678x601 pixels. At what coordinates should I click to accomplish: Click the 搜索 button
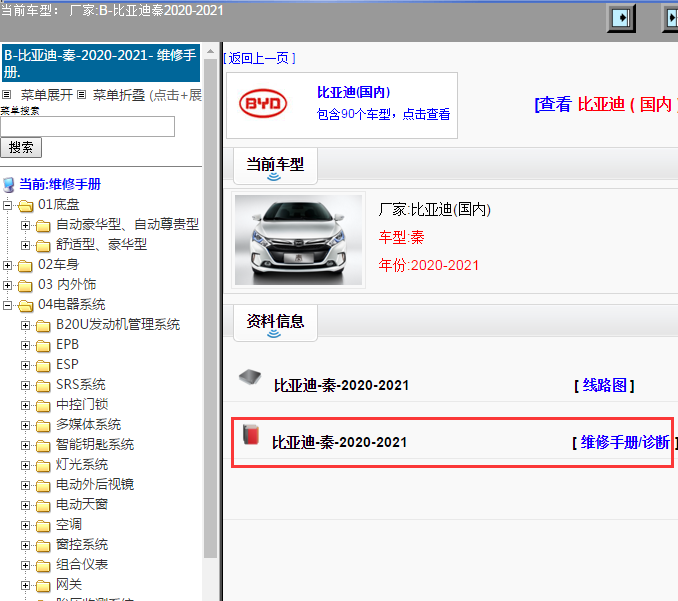(21, 147)
